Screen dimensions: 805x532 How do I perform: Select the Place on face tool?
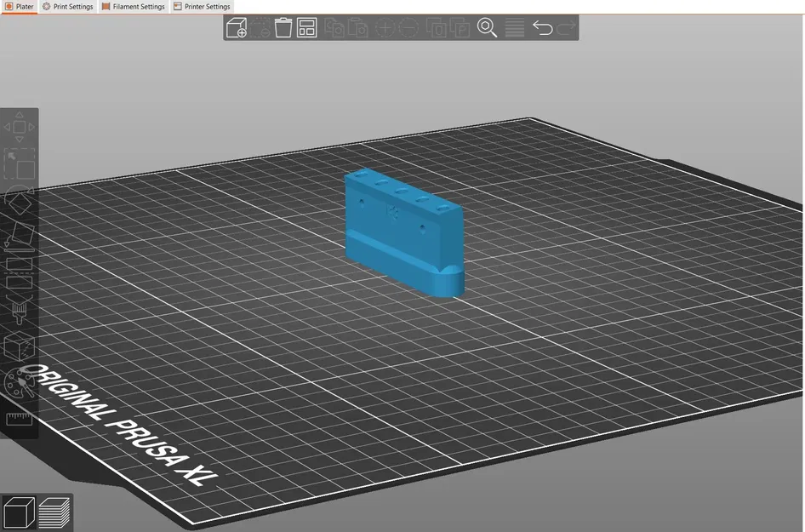click(x=20, y=237)
